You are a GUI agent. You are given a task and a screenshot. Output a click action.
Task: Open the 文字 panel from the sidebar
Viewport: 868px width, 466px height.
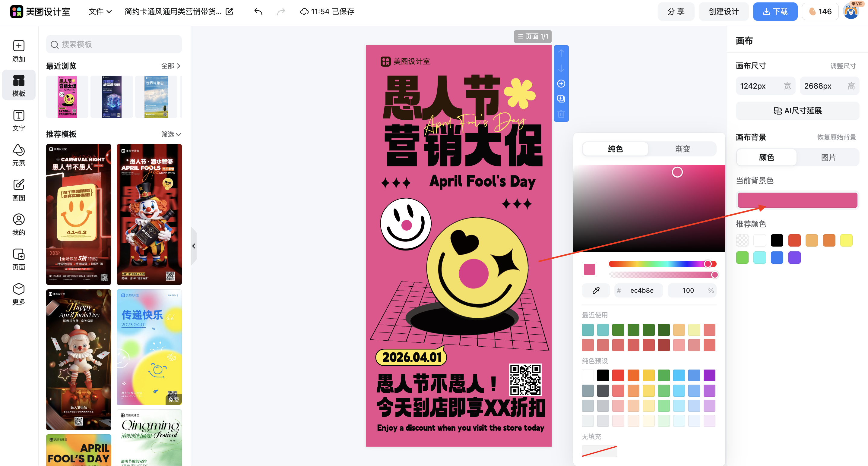coord(18,120)
